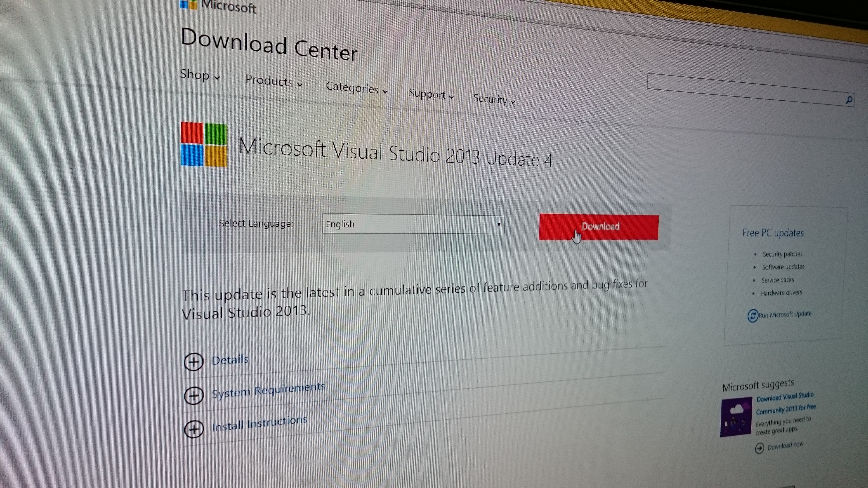Image resolution: width=868 pixels, height=488 pixels.
Task: Click the Software updates list item
Action: (x=783, y=267)
